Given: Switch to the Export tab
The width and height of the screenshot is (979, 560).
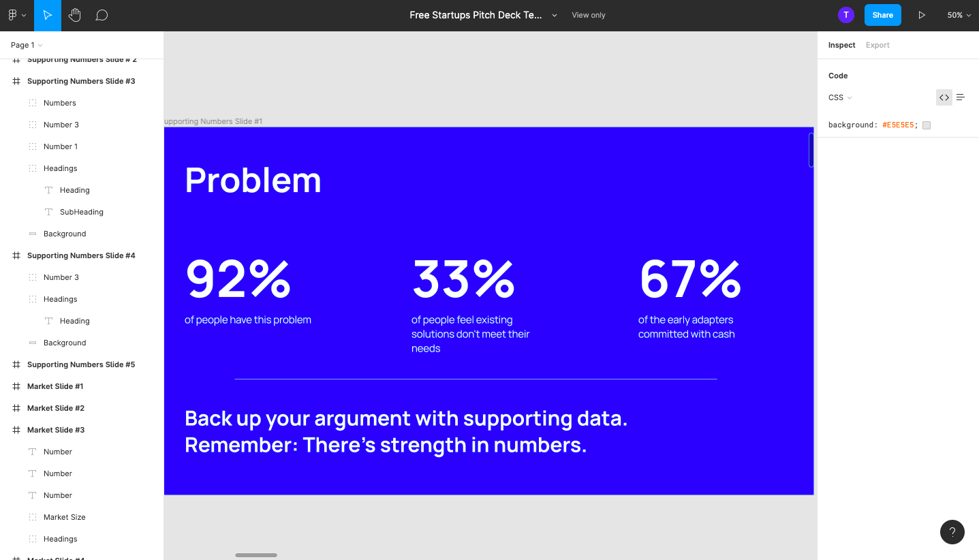Looking at the screenshot, I should 877,45.
